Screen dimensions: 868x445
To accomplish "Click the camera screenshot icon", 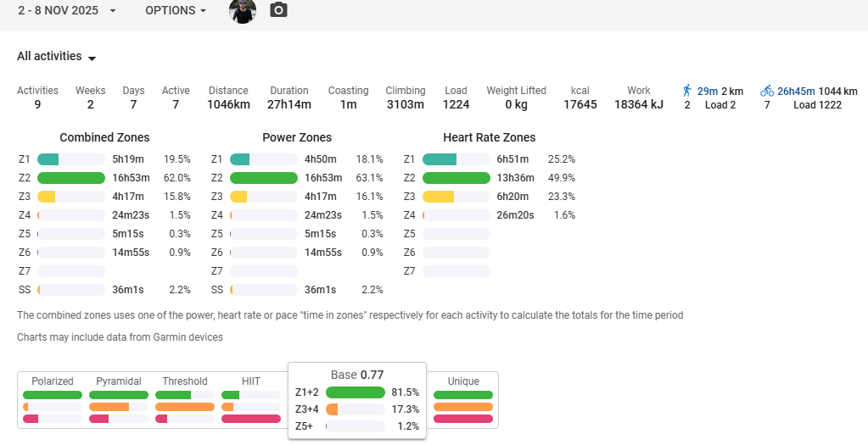I will 278,10.
